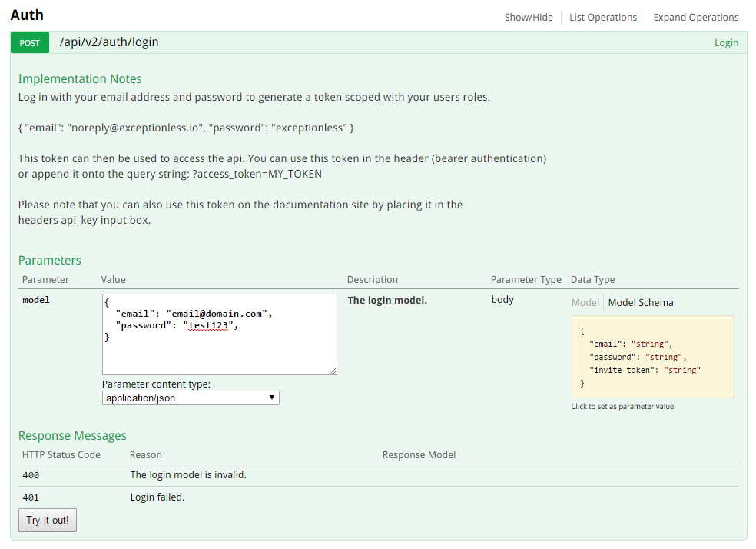The image size is (756, 549).
Task: Click the 400 status code cell
Action: tap(31, 475)
